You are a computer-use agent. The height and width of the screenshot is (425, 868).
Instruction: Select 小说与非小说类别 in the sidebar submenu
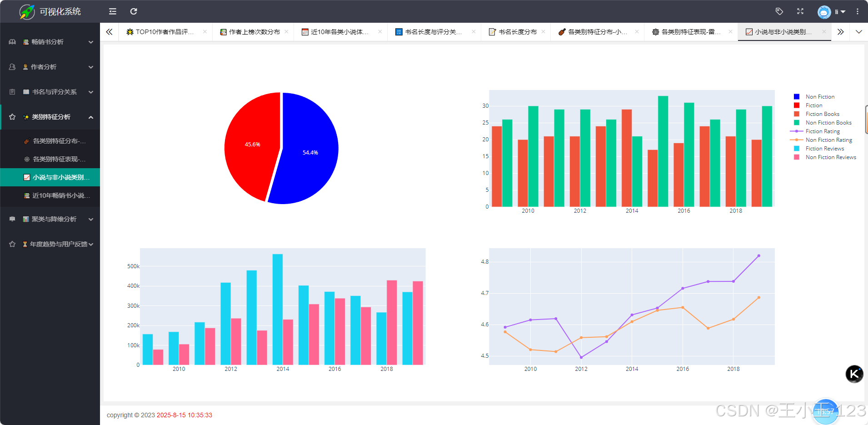(50, 177)
